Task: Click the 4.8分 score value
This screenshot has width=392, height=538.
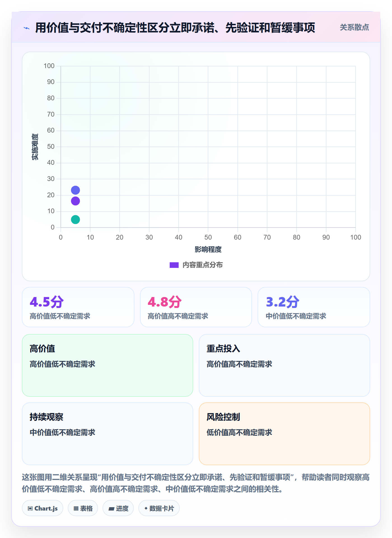Action: [x=165, y=302]
